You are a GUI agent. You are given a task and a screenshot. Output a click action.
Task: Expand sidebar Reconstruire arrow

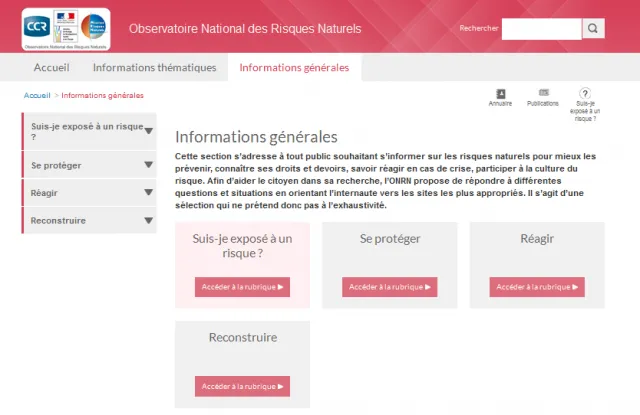coord(149,220)
